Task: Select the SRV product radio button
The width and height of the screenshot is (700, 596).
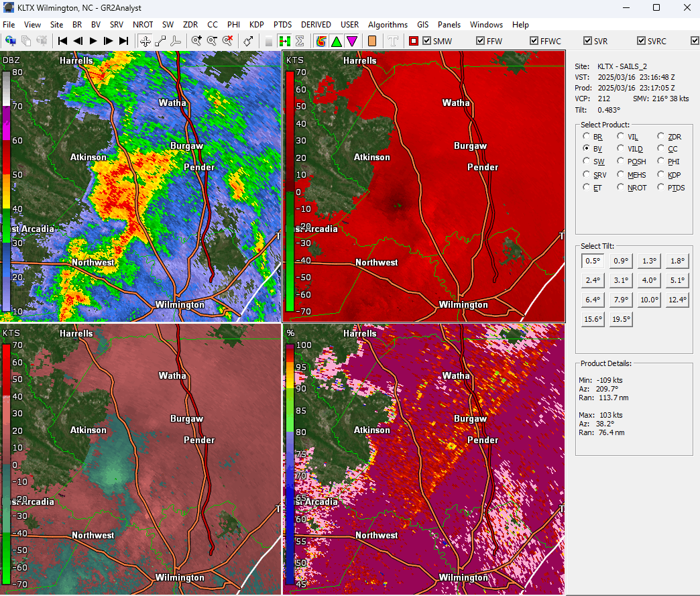Action: (587, 174)
